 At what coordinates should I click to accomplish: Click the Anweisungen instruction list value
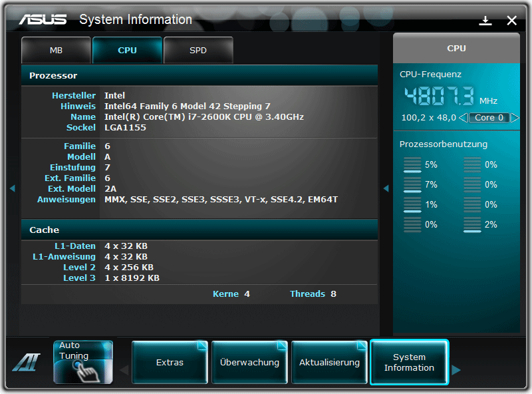click(x=221, y=200)
